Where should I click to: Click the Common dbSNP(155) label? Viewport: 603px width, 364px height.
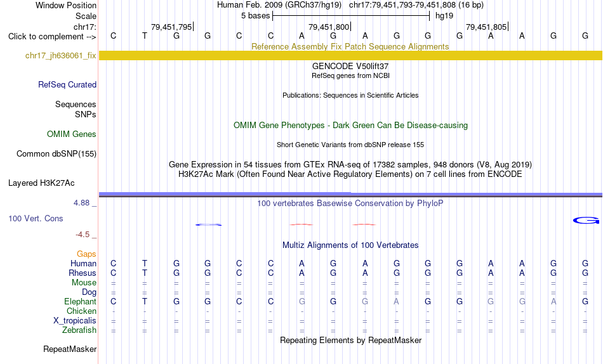click(x=56, y=153)
